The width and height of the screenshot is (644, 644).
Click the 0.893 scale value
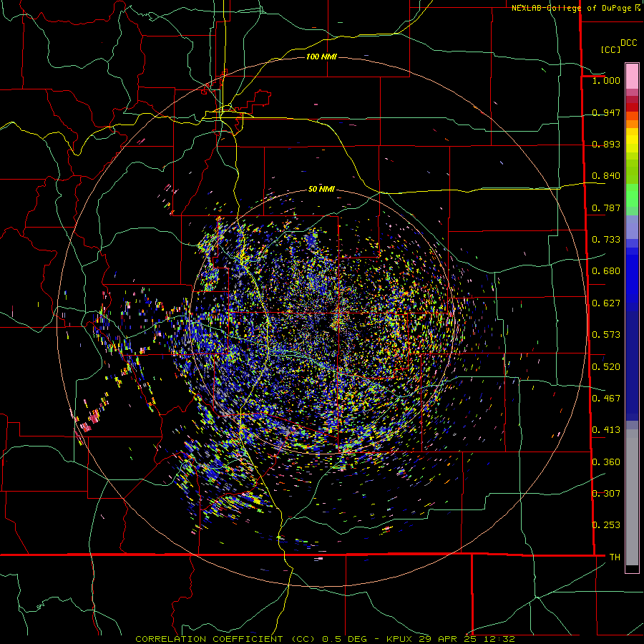[x=606, y=144]
